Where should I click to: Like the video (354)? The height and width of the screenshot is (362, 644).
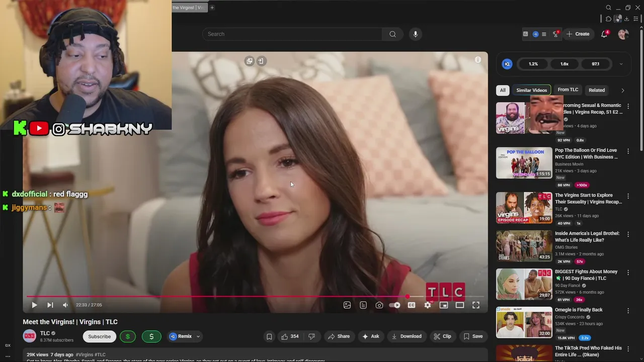point(290,336)
